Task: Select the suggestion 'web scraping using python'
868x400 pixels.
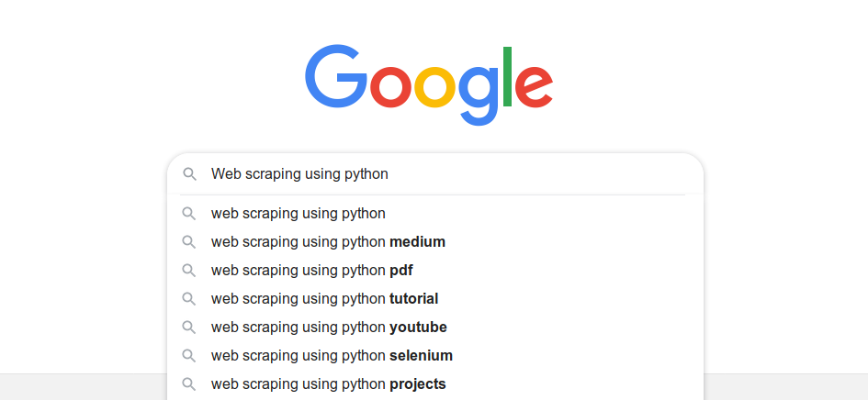Action: (435, 214)
